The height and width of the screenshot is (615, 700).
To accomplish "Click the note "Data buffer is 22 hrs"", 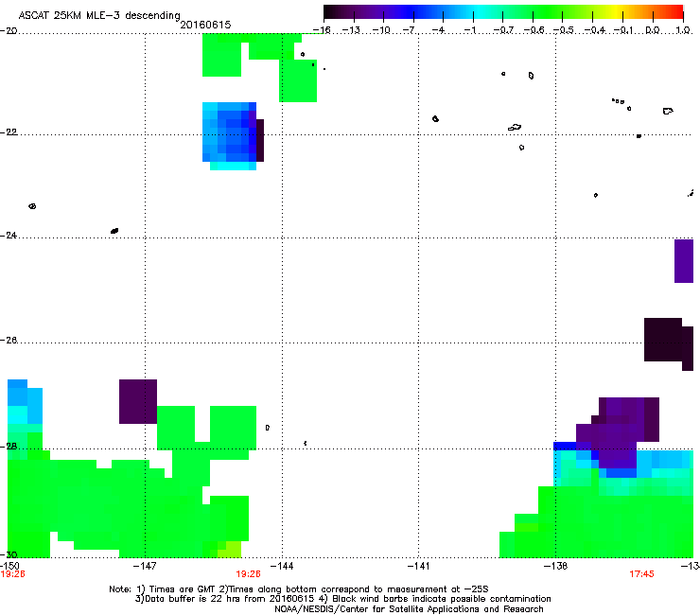I will tap(188, 599).
